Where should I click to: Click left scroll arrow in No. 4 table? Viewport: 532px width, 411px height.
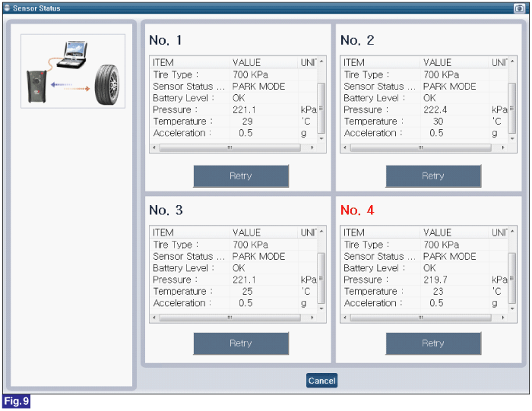(345, 318)
